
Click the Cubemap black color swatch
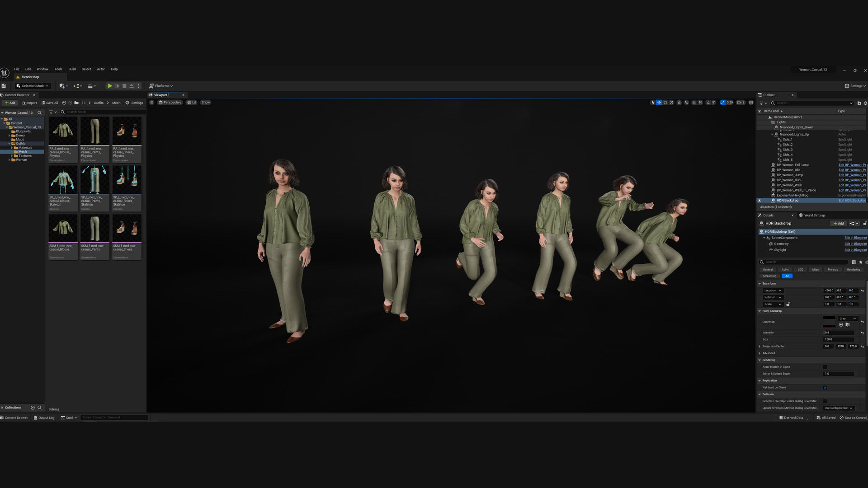point(829,318)
